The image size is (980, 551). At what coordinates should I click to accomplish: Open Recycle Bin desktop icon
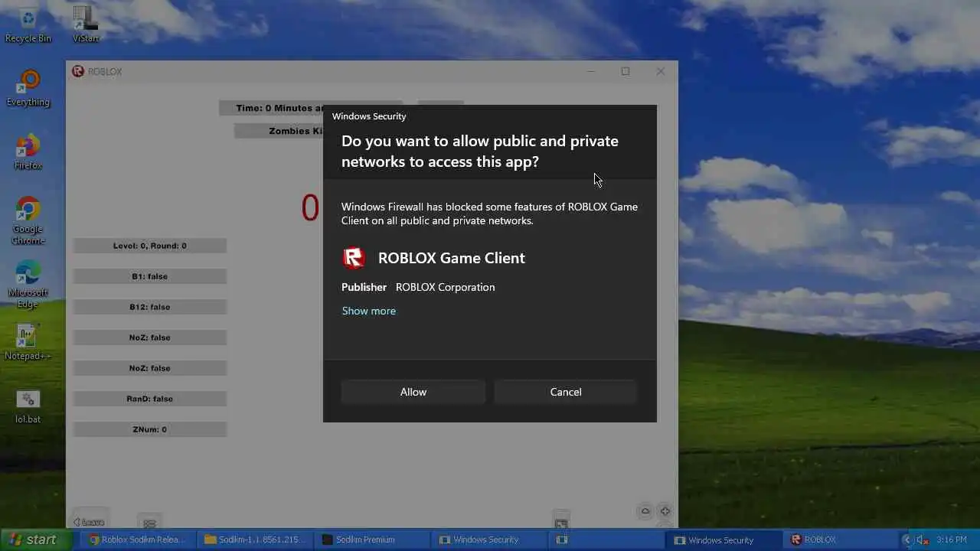tap(28, 24)
